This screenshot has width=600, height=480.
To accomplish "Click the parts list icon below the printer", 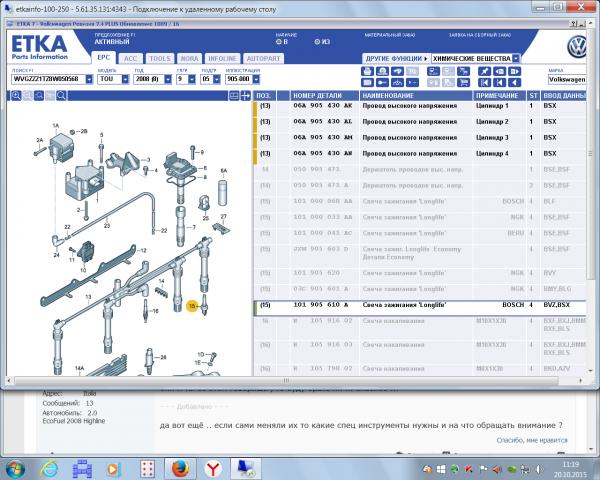I will coord(367,82).
